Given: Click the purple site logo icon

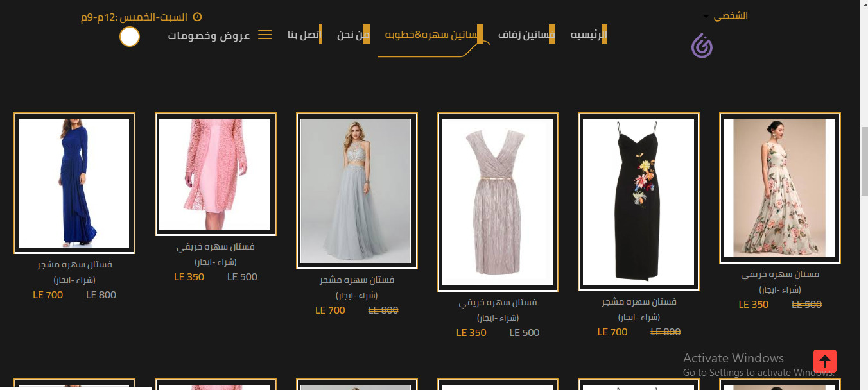Looking at the screenshot, I should pos(702,46).
